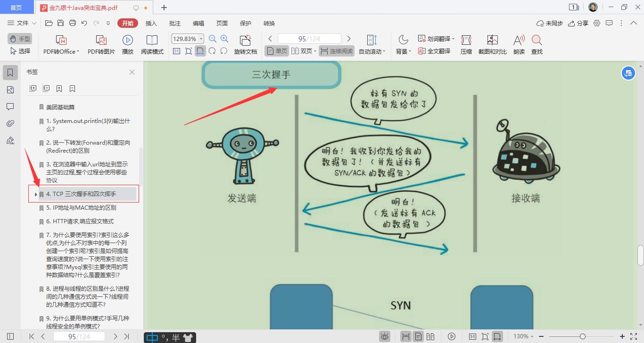Open 查找 search tool
Image resolution: width=644 pixels, height=343 pixels.
coord(537,45)
